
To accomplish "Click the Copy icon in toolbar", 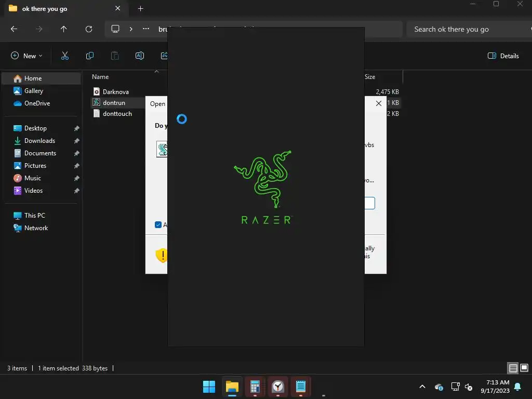I will point(89,56).
